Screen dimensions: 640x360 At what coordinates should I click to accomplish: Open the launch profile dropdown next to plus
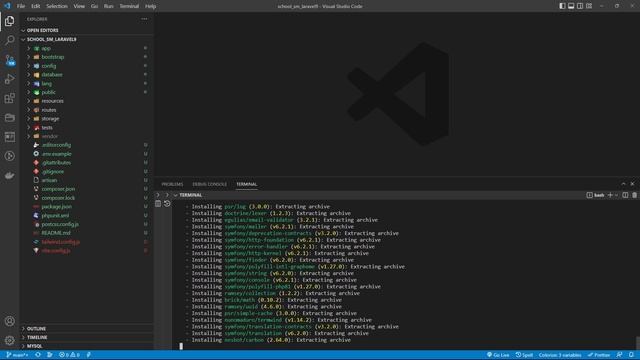tap(616, 195)
